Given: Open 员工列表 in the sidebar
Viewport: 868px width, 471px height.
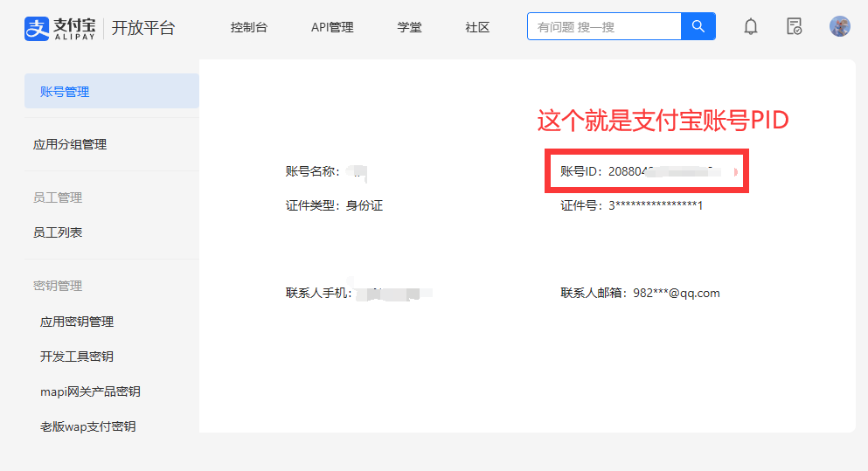Looking at the screenshot, I should coord(58,232).
